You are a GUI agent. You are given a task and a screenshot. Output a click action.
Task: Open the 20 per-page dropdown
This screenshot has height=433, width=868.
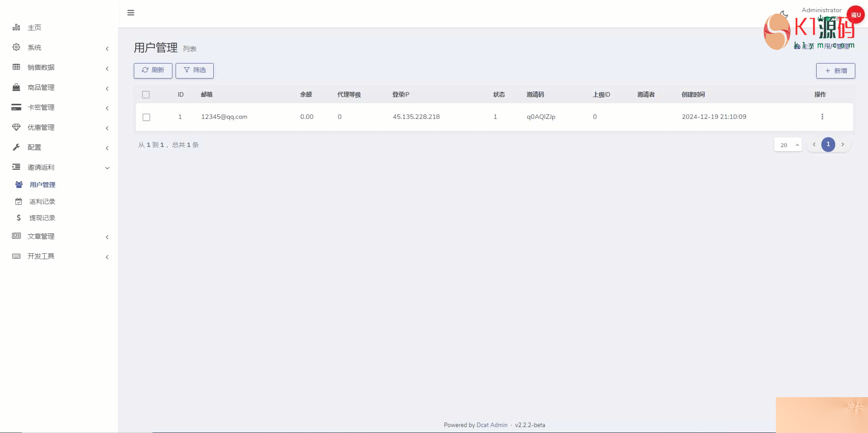(x=788, y=145)
